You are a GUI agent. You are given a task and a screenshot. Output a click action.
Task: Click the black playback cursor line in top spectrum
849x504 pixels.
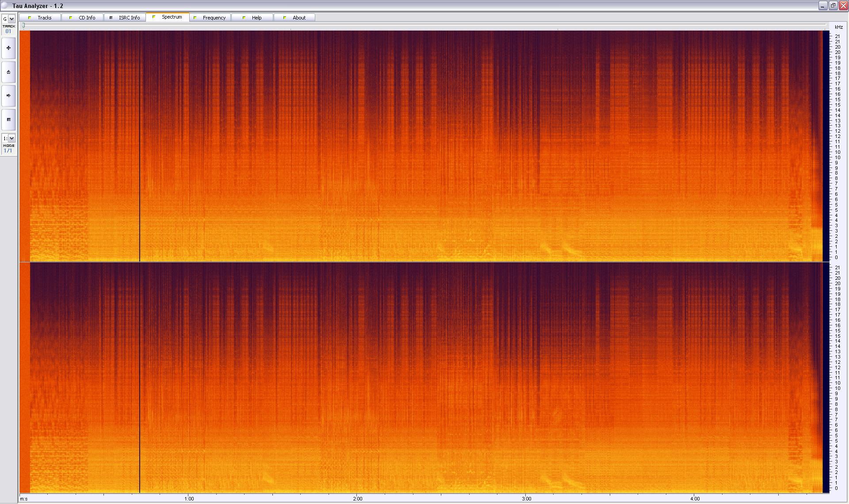(140, 146)
